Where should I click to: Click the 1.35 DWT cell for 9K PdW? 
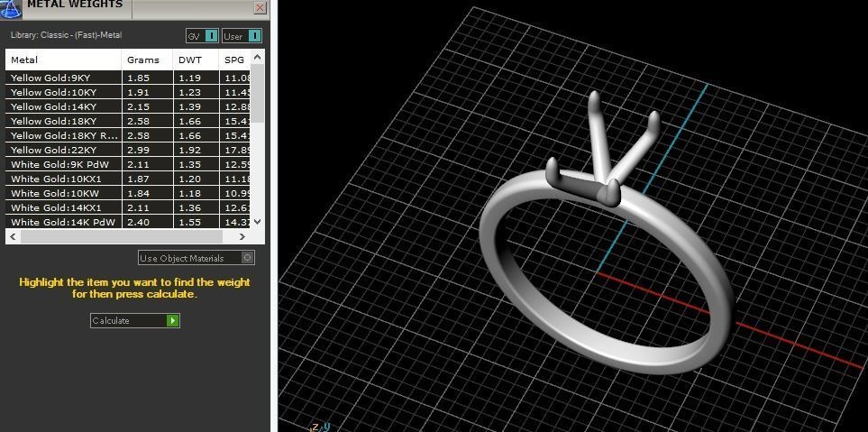196,164
